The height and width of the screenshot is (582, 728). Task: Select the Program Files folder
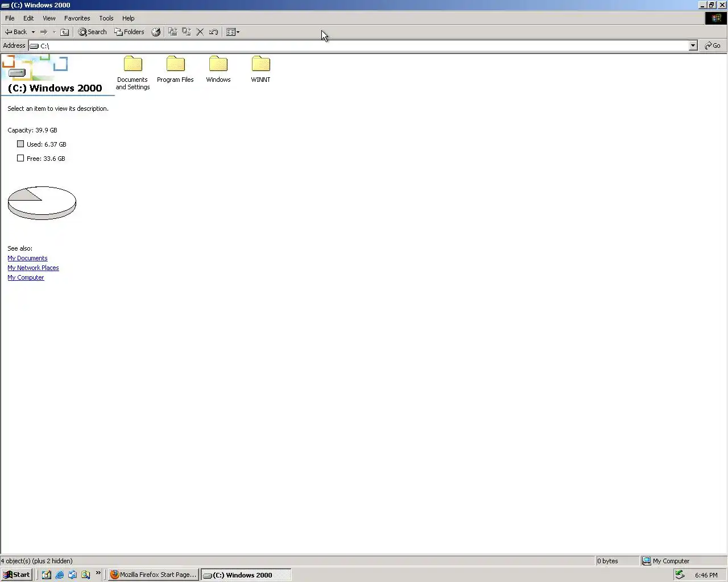175,70
